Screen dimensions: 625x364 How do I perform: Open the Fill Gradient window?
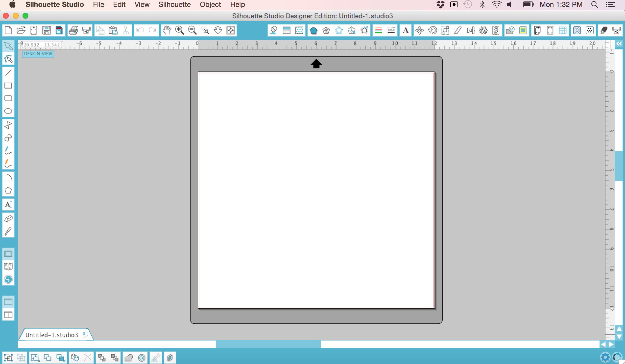coord(287,30)
